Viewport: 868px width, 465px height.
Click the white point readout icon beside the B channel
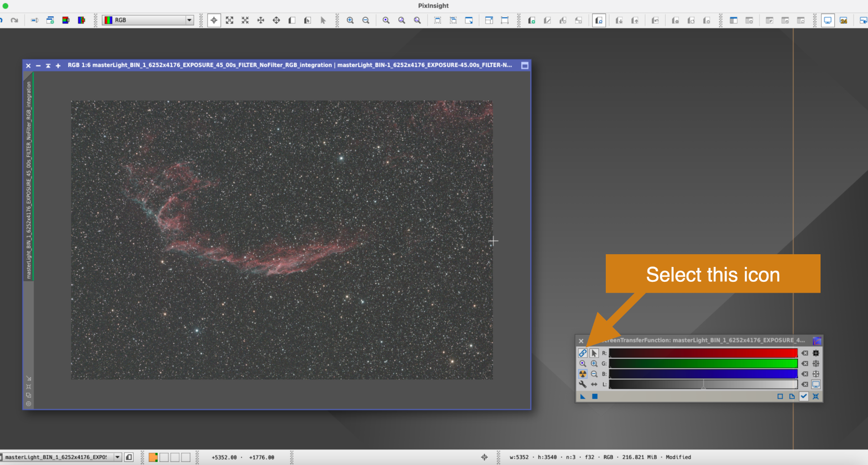coord(816,374)
